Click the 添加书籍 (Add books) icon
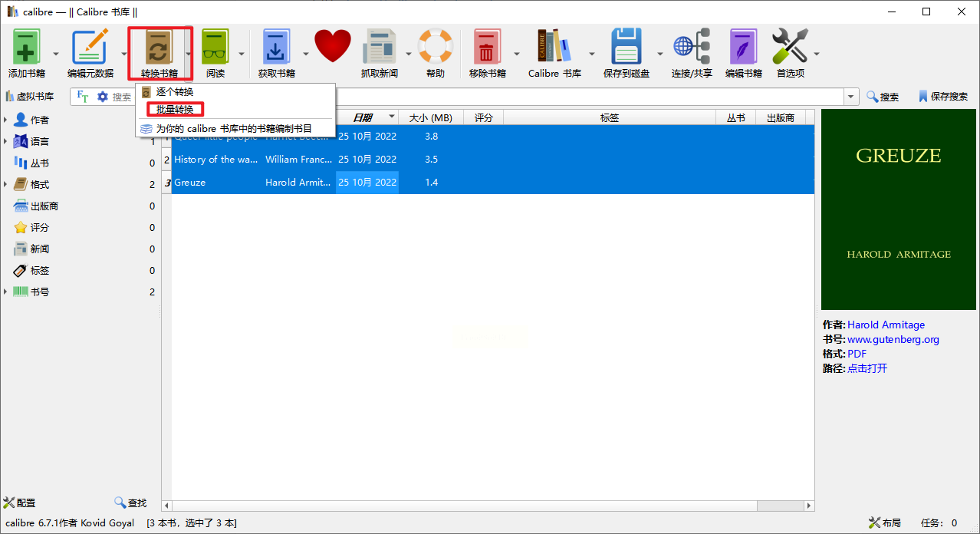The height and width of the screenshot is (534, 980). pos(27,49)
